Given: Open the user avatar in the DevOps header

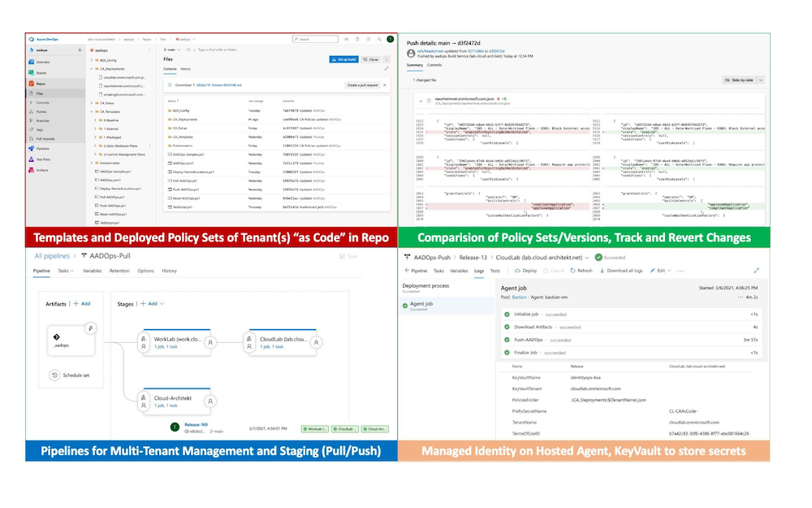Looking at the screenshot, I should click(391, 39).
